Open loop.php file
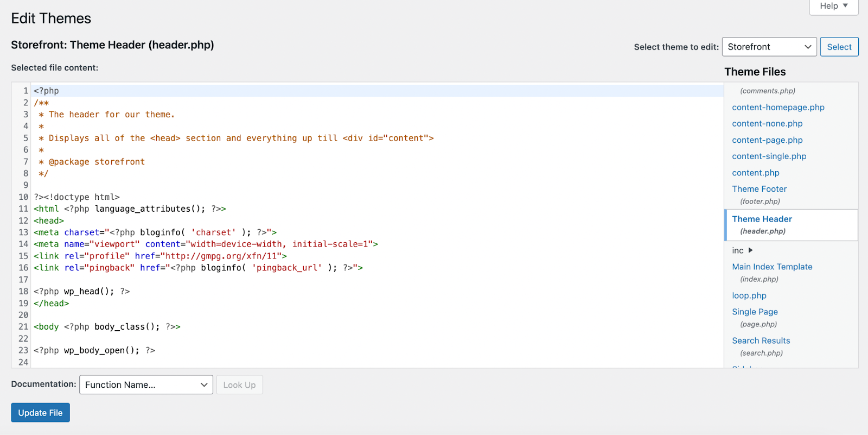The height and width of the screenshot is (435, 868). coord(749,295)
